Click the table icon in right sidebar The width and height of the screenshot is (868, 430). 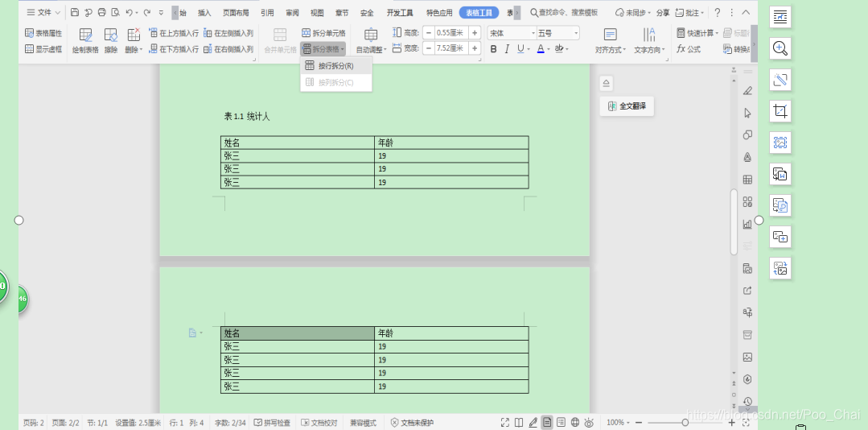[x=747, y=180]
